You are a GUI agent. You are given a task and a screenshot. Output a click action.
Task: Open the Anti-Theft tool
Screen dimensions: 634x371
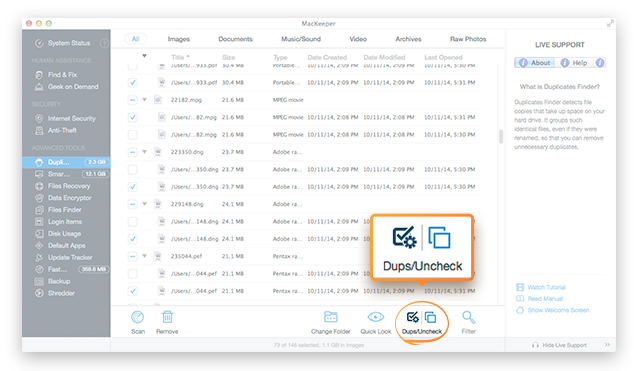(x=56, y=131)
